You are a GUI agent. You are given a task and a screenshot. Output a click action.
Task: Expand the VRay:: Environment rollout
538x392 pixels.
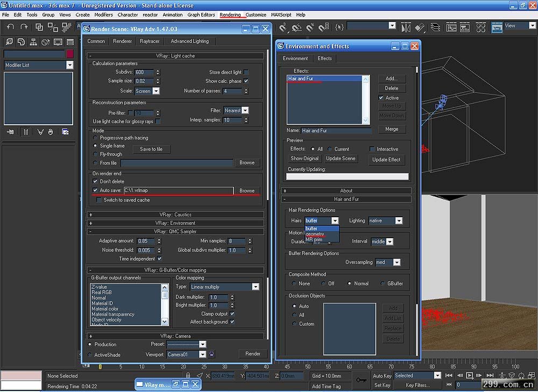click(x=175, y=223)
